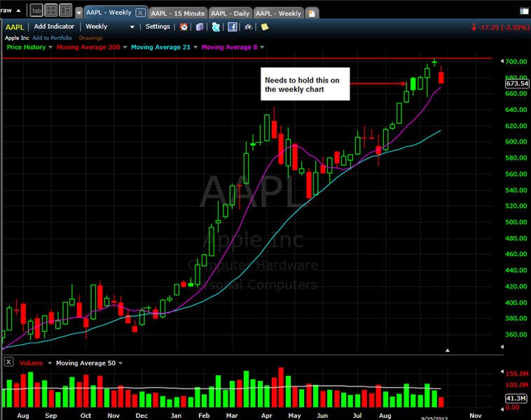Open the Price History dropdown arrow
The height and width of the screenshot is (420, 531).
(x=50, y=48)
